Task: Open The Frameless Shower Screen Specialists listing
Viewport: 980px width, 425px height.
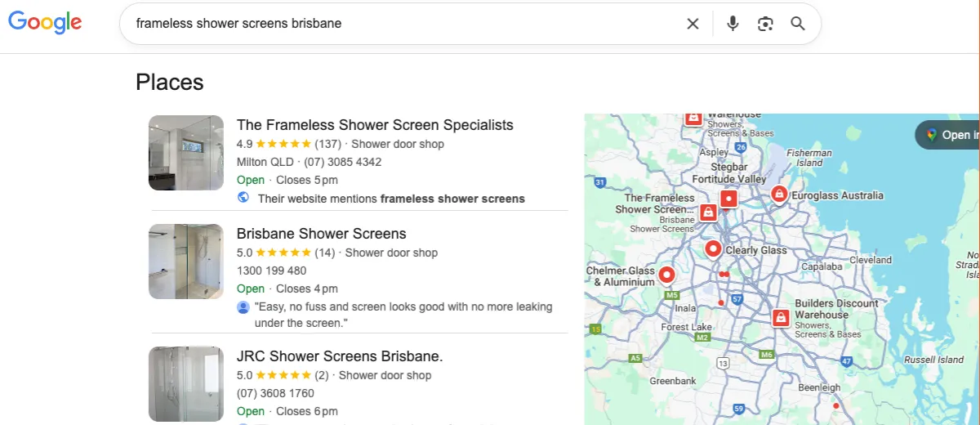Action: click(375, 125)
